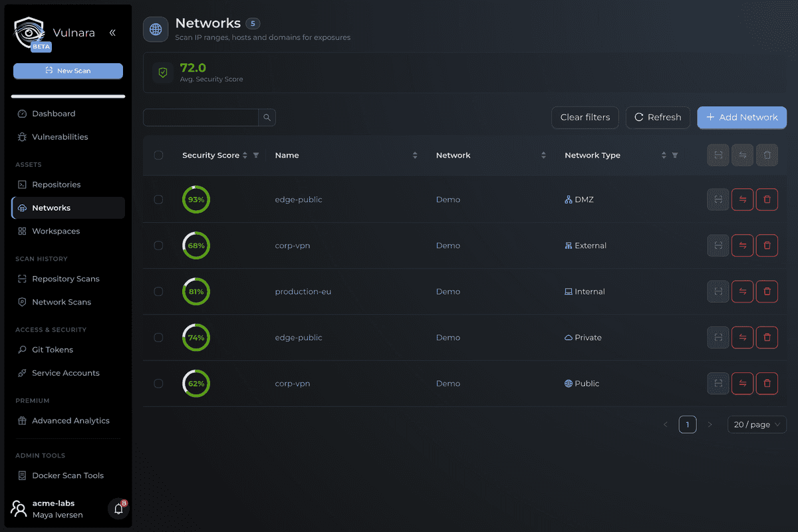Go to Vulnerabilities in the sidebar
Image resolution: width=798 pixels, height=532 pixels.
pos(68,137)
